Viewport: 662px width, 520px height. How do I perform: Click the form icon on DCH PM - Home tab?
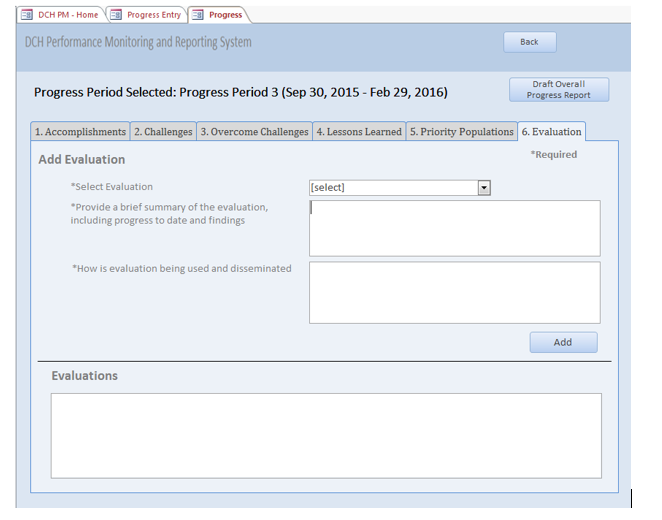click(x=27, y=15)
